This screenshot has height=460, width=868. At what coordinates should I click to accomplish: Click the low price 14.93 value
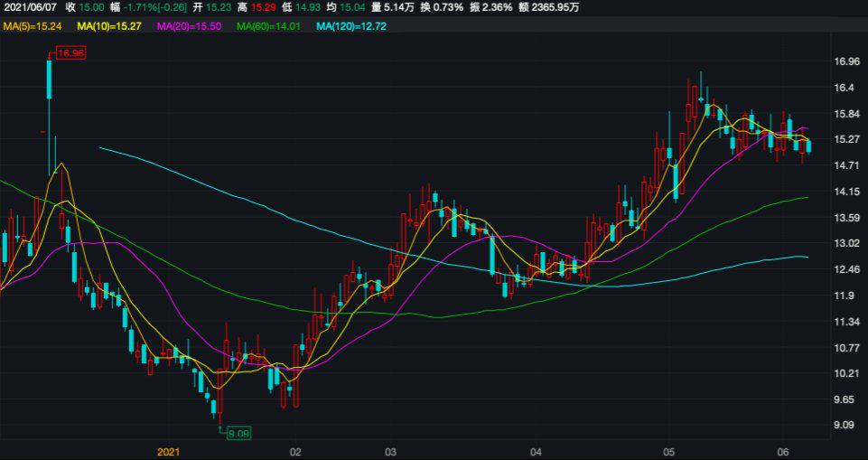307,7
